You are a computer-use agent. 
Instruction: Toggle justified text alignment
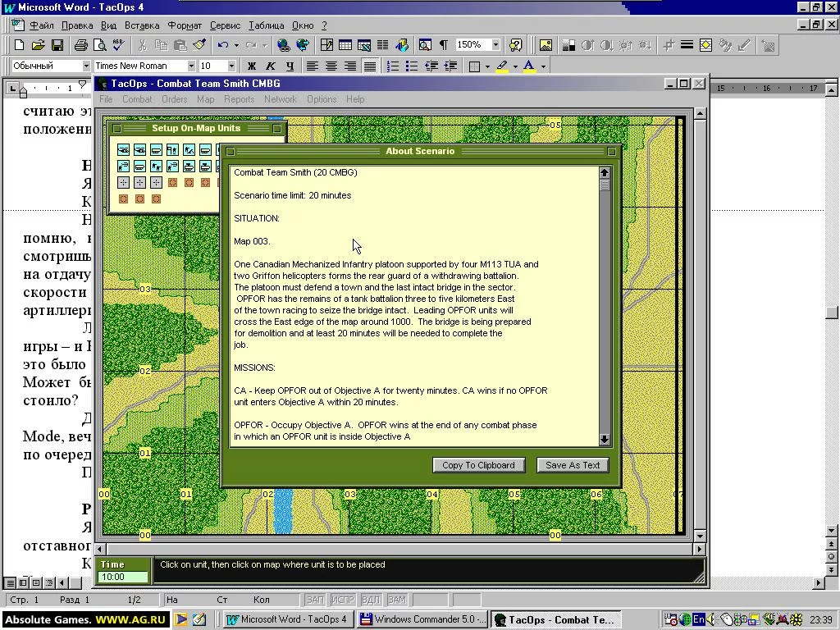pyautogui.click(x=370, y=66)
